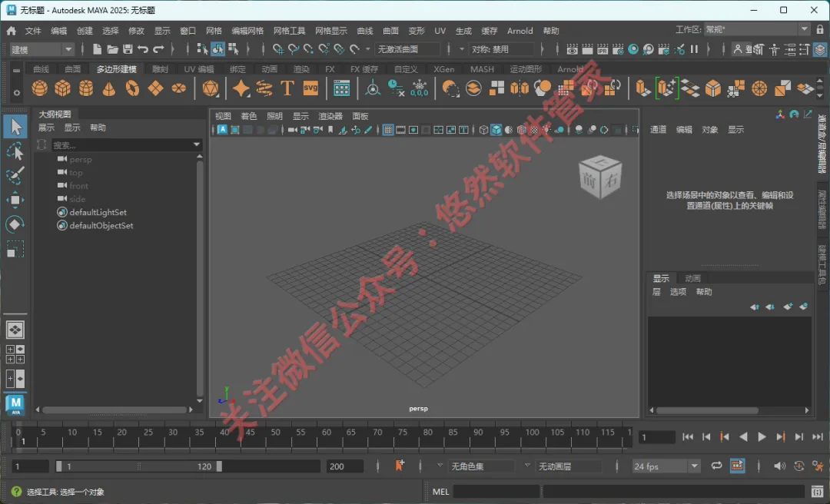Open the outliner search filter dropdown
This screenshot has height=504, width=830.
click(197, 144)
